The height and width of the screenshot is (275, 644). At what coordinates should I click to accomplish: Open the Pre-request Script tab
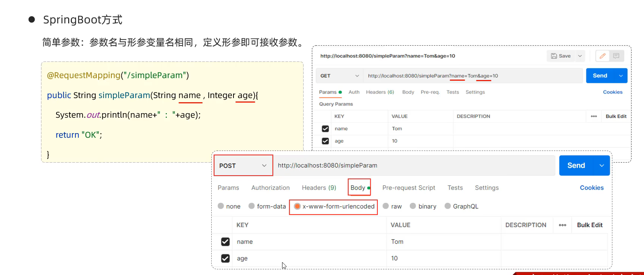[x=409, y=188]
